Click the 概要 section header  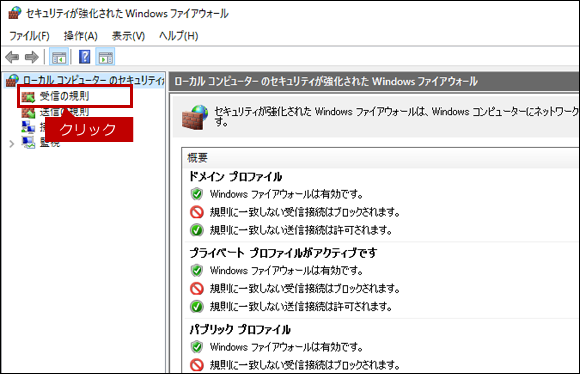click(198, 158)
